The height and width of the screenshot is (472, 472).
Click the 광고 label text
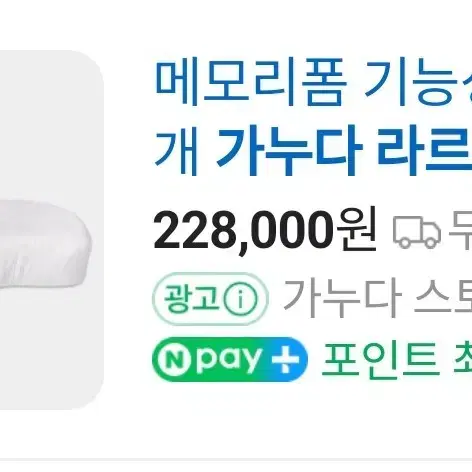tap(192, 298)
